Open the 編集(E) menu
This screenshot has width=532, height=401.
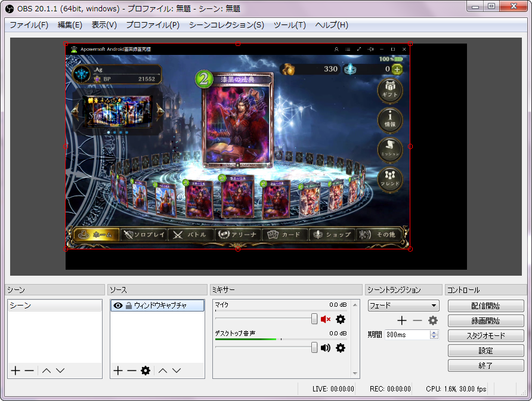click(70, 25)
